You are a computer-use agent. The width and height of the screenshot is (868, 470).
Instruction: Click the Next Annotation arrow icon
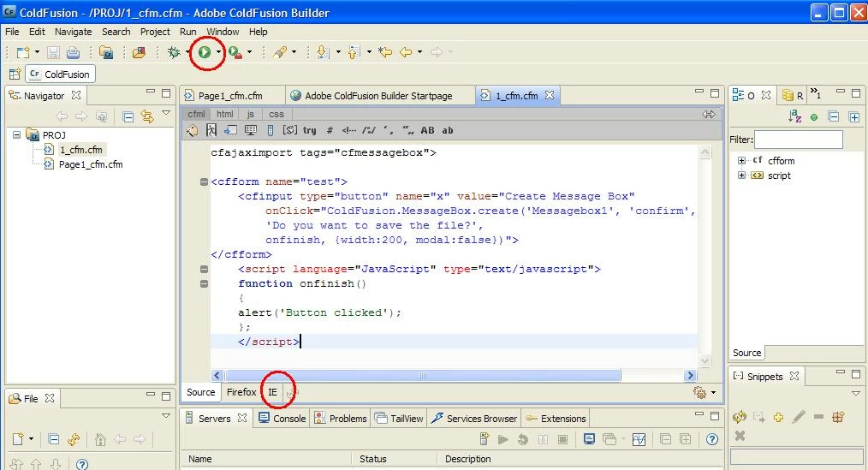point(324,52)
